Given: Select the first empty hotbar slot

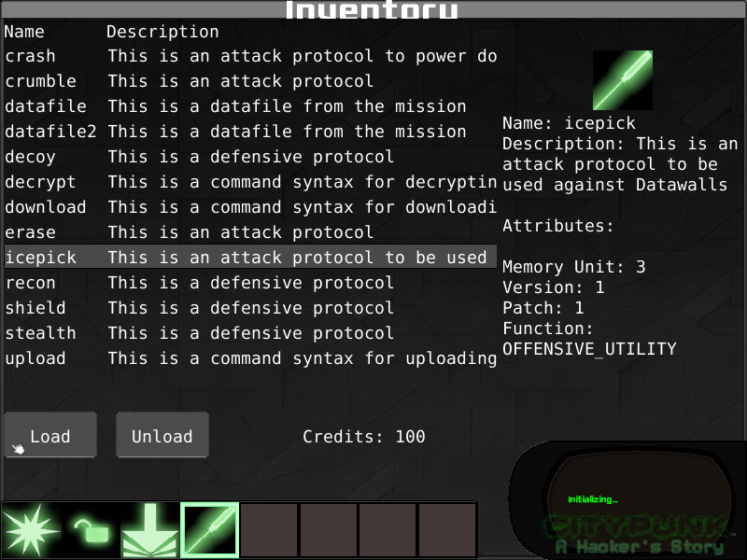Looking at the screenshot, I should [x=269, y=530].
